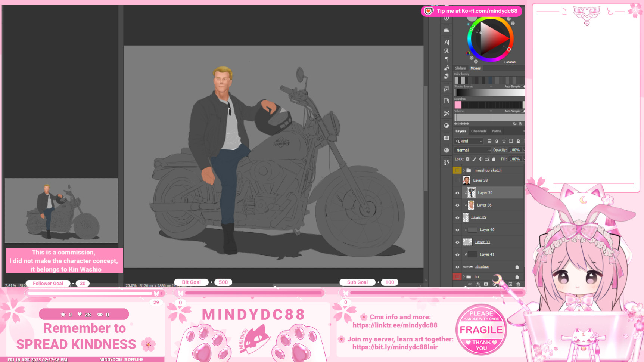Hide Layer 36 with eye icon
This screenshot has height=362, width=644.
457,205
